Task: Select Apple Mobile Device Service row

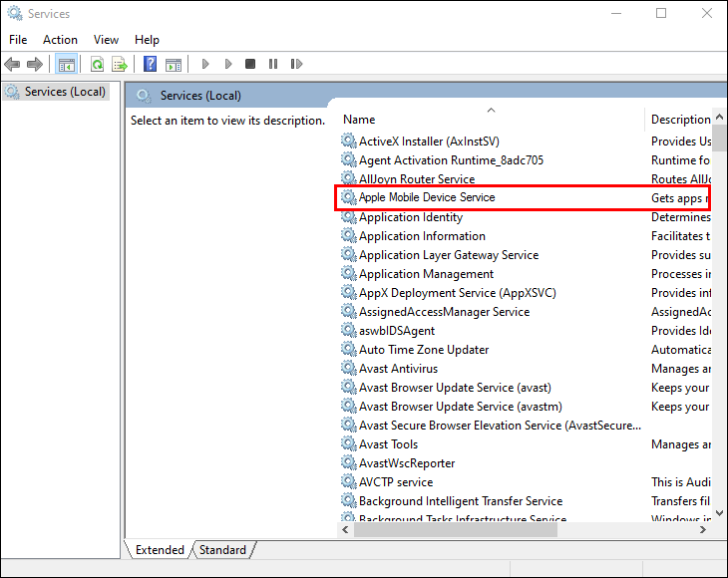Action: point(427,197)
